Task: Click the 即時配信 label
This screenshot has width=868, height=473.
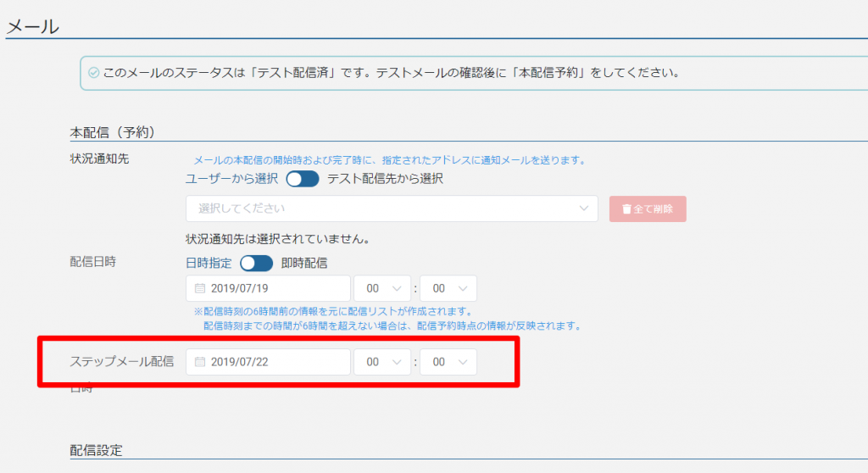Action: point(304,263)
